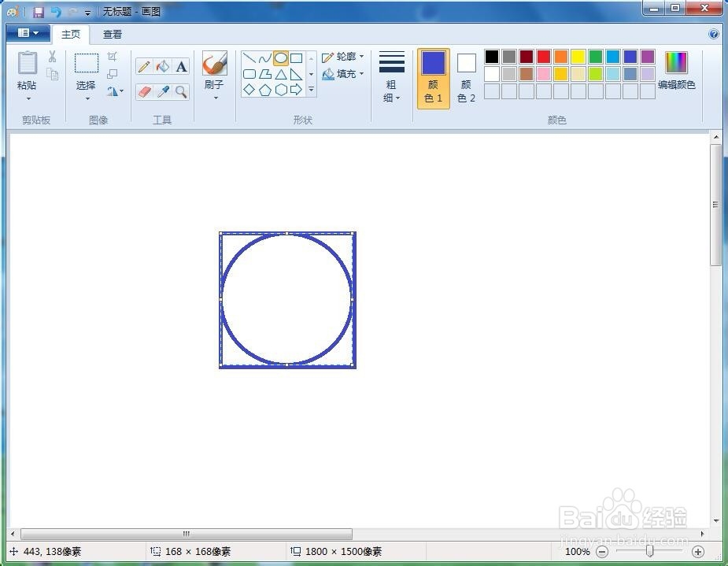This screenshot has height=566, width=728.
Task: Click the rectangular Select tool button
Action: 87,63
